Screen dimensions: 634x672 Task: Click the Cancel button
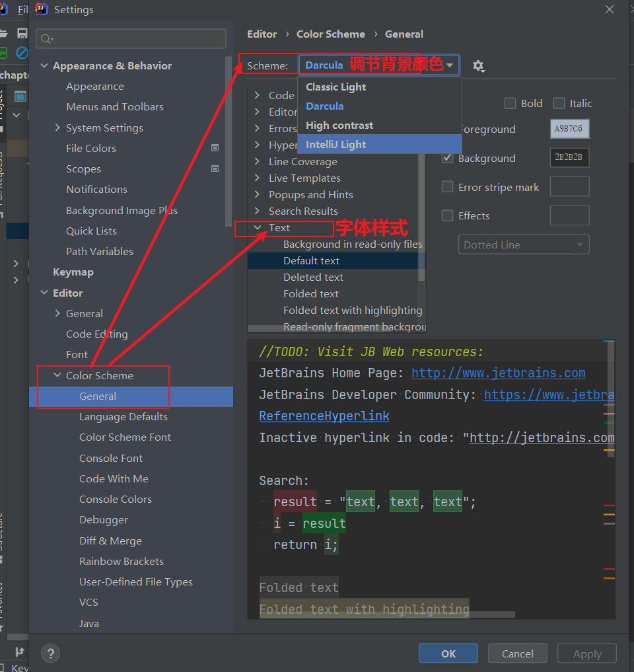[x=518, y=653]
